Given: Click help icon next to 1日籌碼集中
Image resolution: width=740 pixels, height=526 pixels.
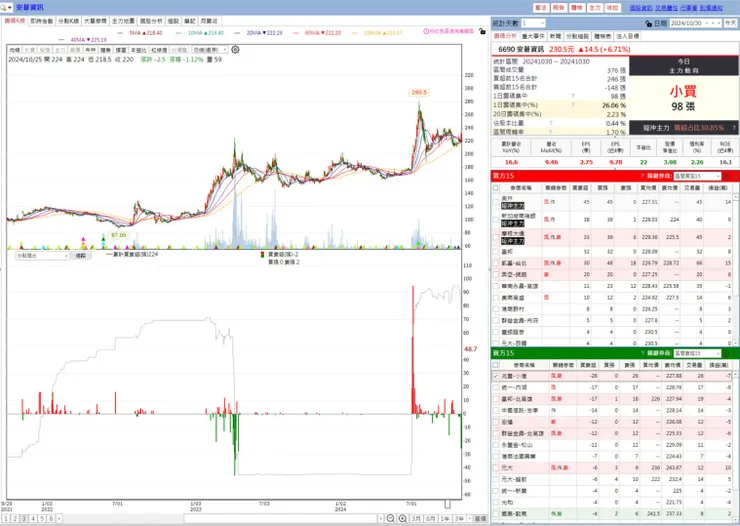Looking at the screenshot, I should tap(573, 96).
